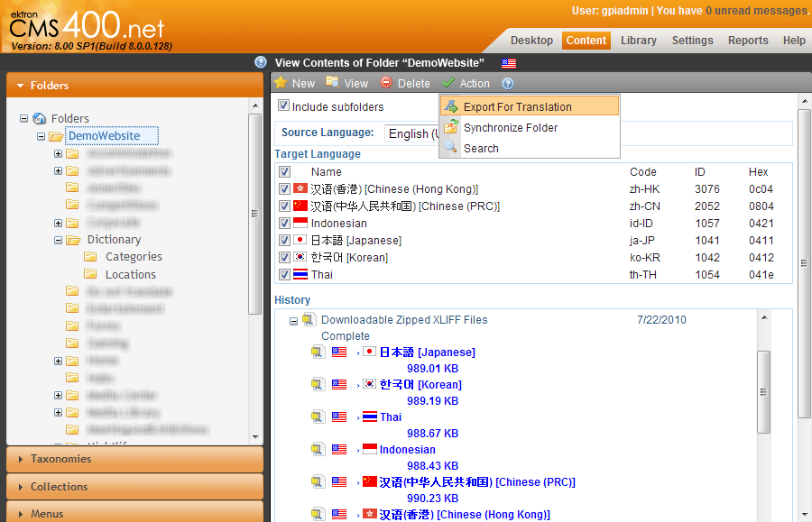Open the Settings tab
The height and width of the screenshot is (522, 812).
692,41
